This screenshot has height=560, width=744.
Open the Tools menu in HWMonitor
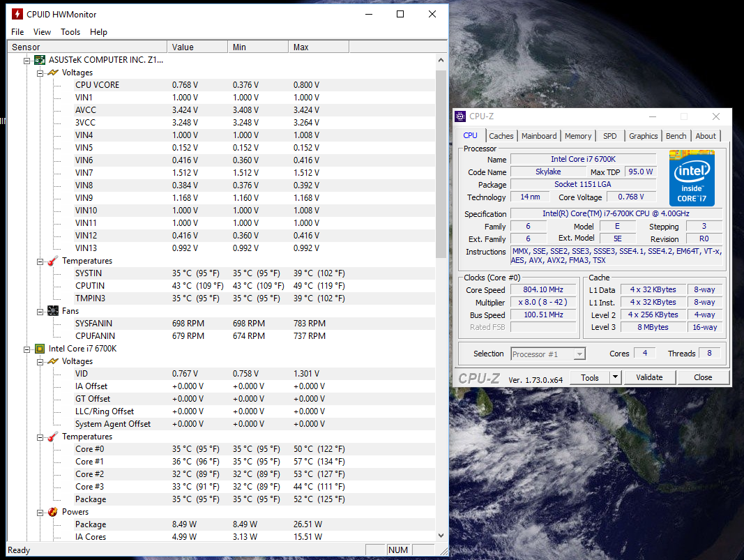[x=70, y=32]
